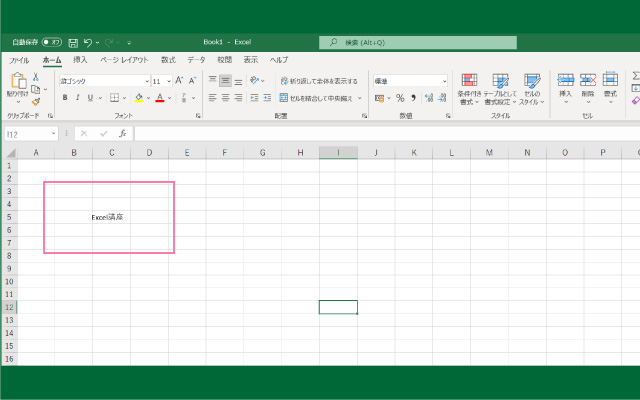
Task: Click the Paste clipboard icon
Action: pos(18,81)
